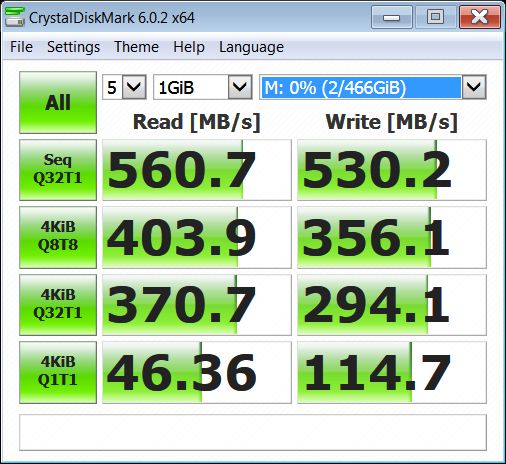Viewport: 506px width, 464px height.
Task: Open the Settings menu
Action: (73, 47)
